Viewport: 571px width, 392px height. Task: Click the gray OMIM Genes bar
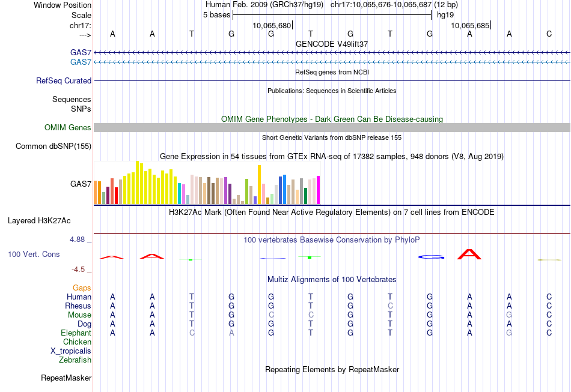(332, 128)
